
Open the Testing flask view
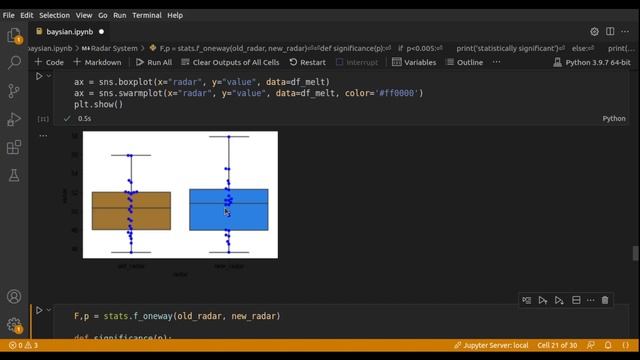14,176
